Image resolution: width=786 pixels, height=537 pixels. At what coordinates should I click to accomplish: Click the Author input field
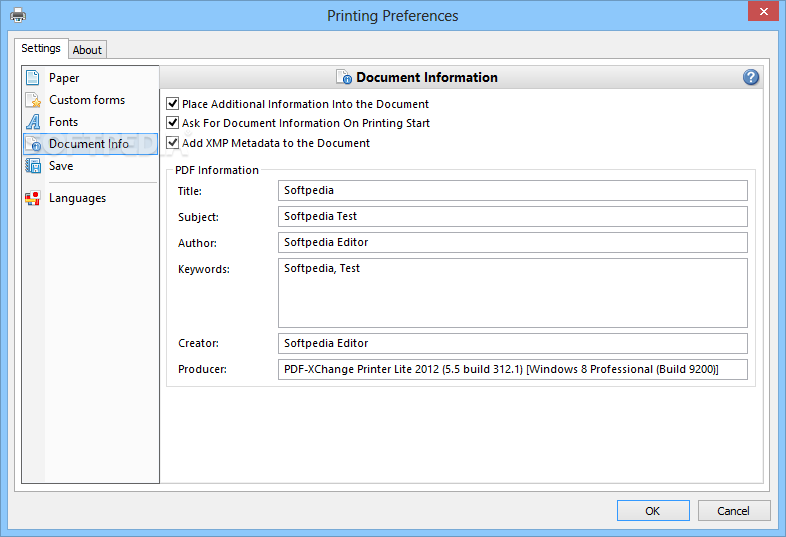[x=513, y=243]
